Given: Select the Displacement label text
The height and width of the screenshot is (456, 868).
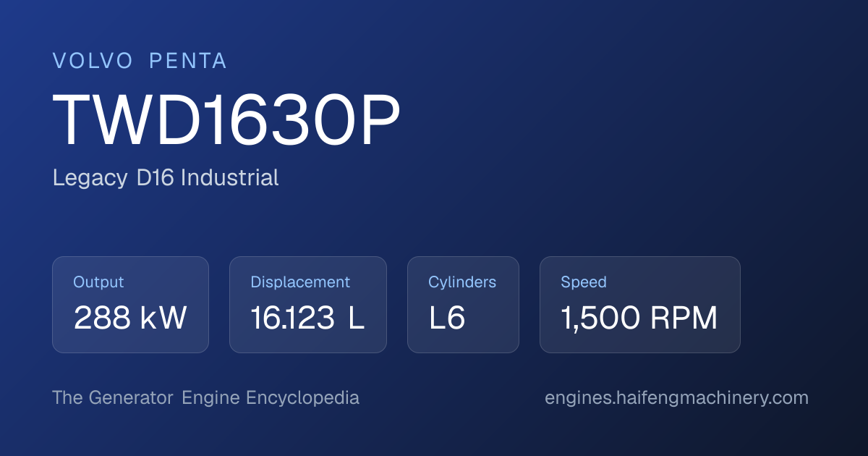Looking at the screenshot, I should 300,282.
